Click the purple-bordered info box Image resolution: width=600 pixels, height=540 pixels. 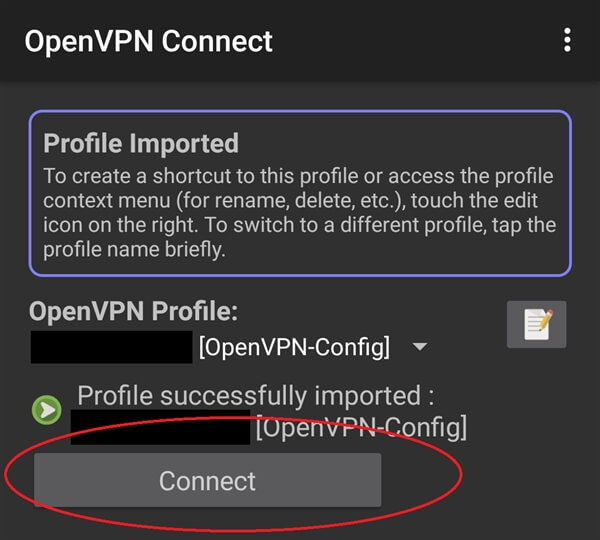pos(300,192)
